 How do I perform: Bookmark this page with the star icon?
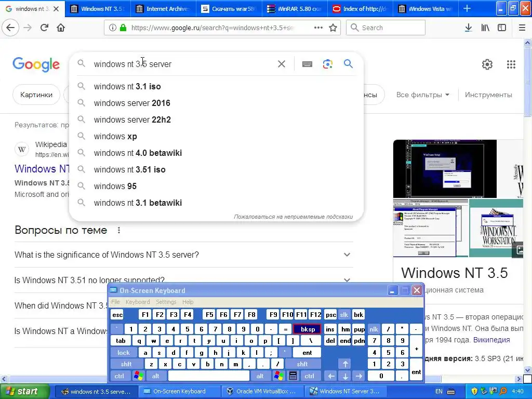pos(333,28)
